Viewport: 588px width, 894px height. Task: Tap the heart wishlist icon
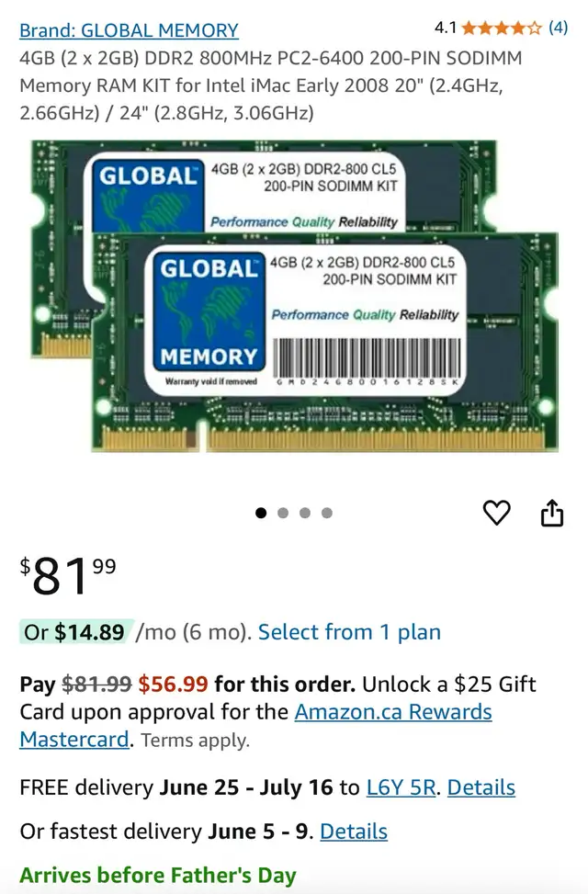(x=497, y=512)
